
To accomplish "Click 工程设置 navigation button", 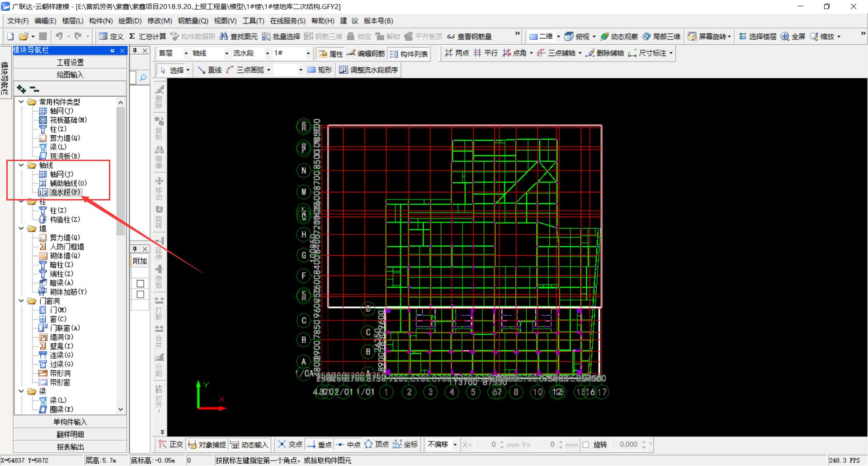I will coord(70,62).
